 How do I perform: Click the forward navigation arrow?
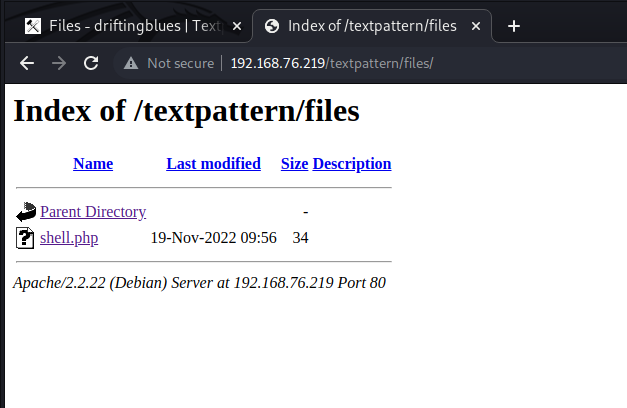coord(59,63)
